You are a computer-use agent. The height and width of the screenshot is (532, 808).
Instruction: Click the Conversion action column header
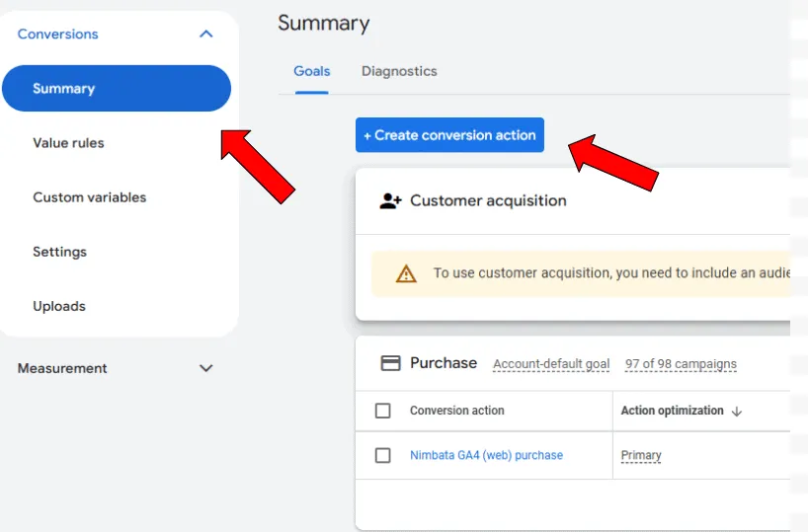click(457, 411)
